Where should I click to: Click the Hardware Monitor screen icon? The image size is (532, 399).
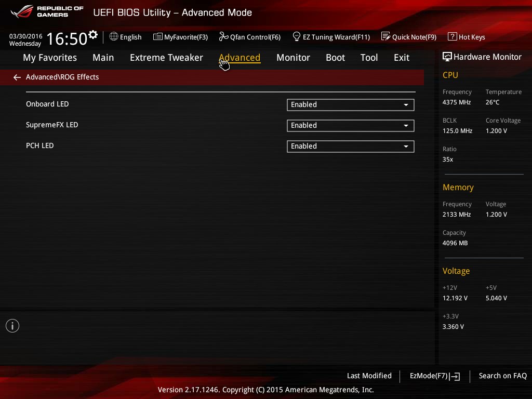447,57
